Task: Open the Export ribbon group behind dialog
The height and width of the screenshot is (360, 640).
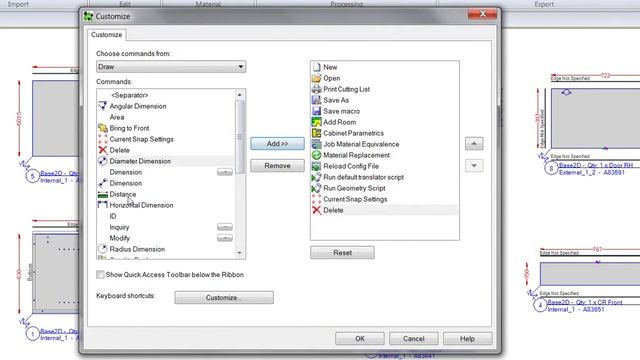Action: 544,4
